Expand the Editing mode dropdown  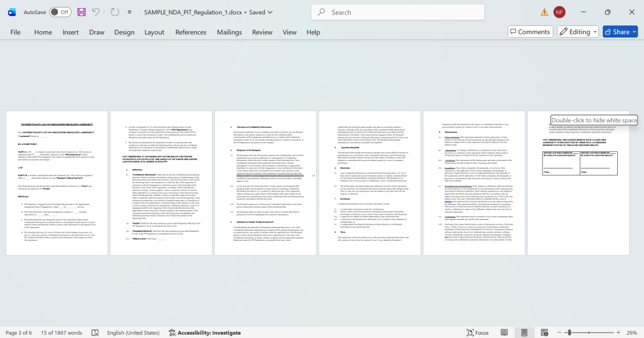click(578, 32)
